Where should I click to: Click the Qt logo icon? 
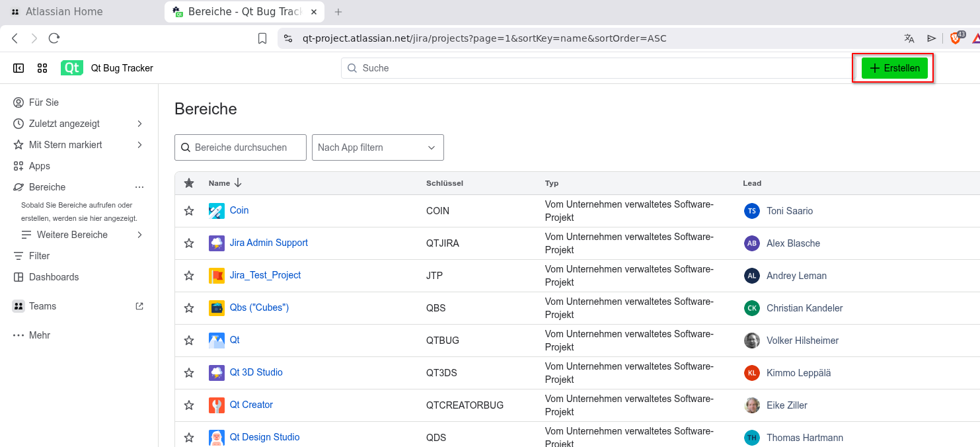(x=71, y=68)
